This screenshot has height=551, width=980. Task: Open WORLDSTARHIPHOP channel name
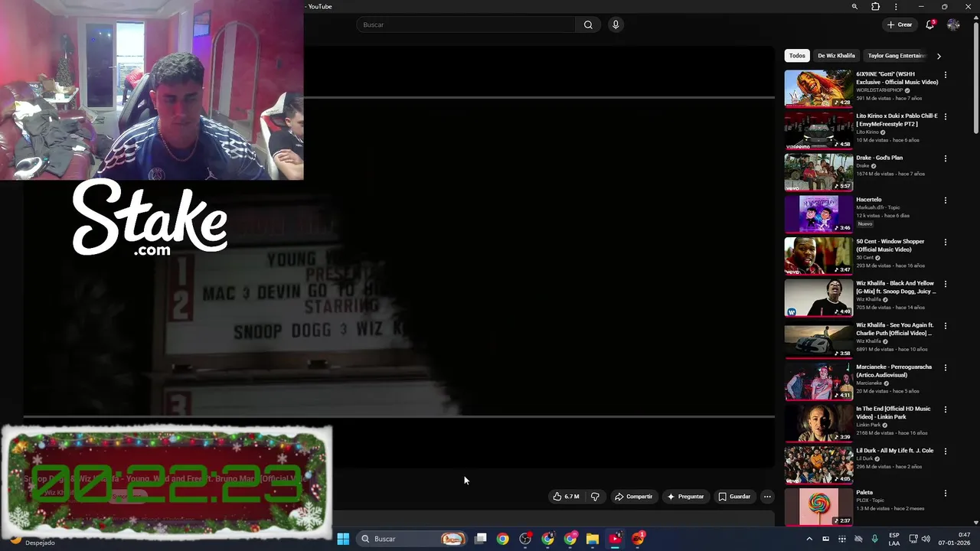[880, 90]
